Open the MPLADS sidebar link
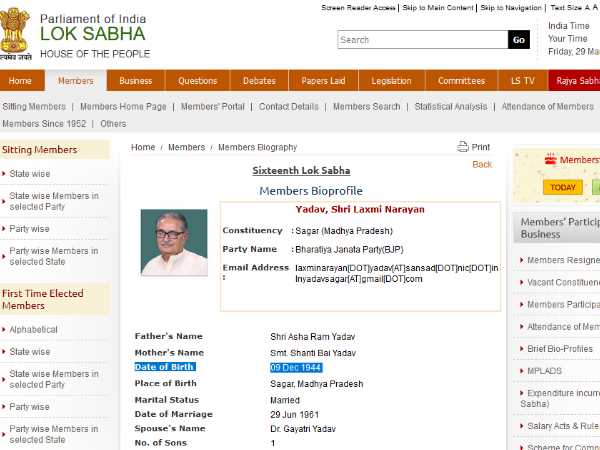 pos(545,371)
